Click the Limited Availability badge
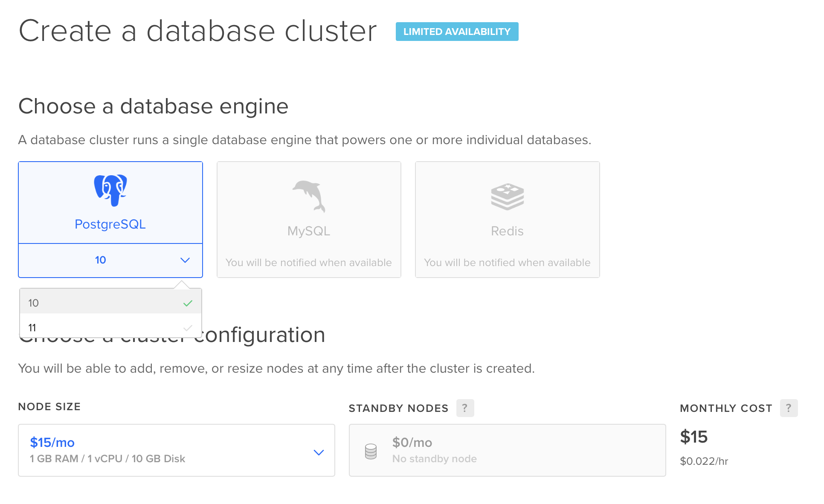Image resolution: width=824 pixels, height=504 pixels. click(457, 32)
